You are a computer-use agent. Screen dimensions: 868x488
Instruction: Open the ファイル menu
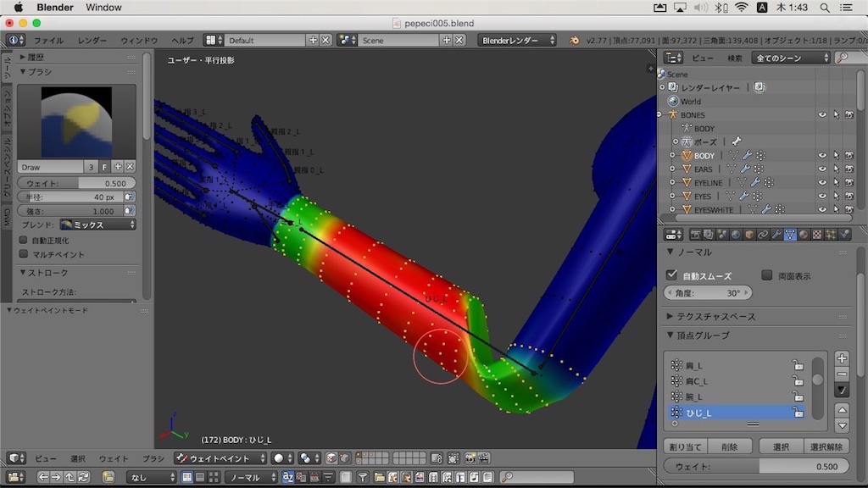pyautogui.click(x=48, y=41)
